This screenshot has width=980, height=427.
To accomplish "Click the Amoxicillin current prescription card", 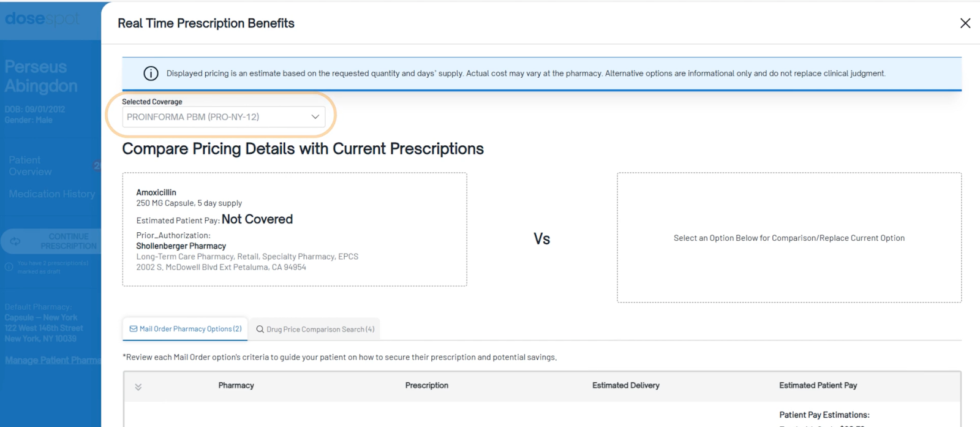I will [x=294, y=229].
